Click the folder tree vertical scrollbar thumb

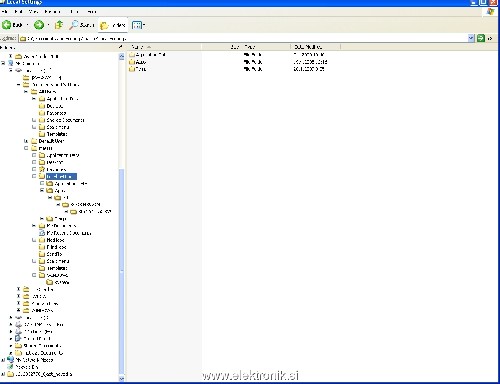point(121,272)
